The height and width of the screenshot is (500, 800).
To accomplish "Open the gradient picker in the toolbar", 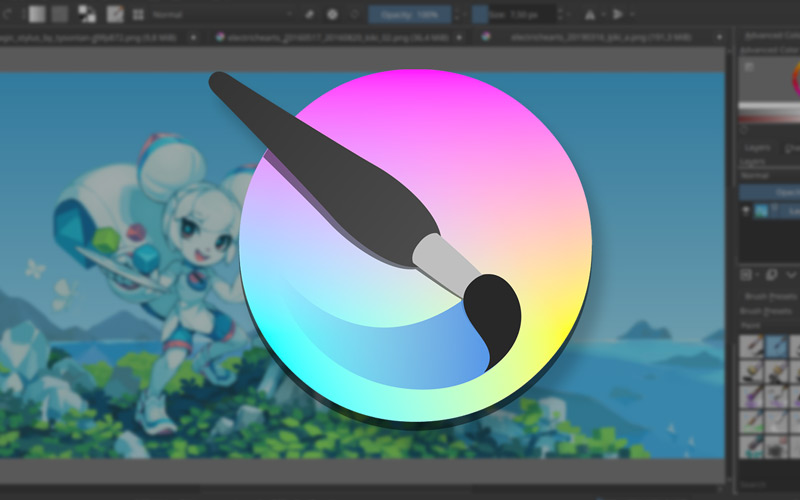I will click(37, 14).
